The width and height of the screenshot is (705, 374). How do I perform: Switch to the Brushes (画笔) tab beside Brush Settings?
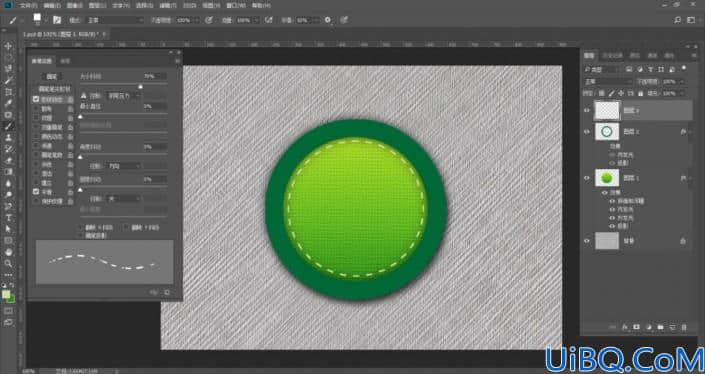[65, 61]
